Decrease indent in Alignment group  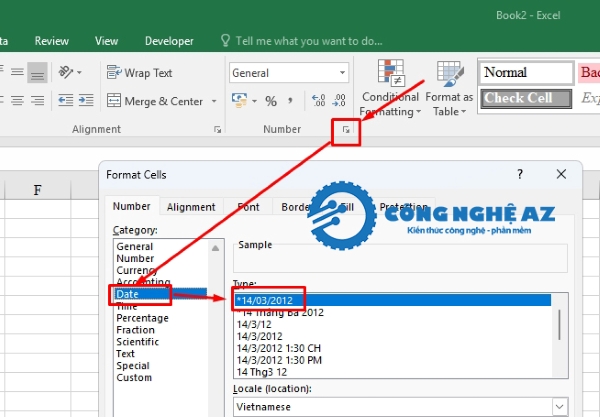66,101
